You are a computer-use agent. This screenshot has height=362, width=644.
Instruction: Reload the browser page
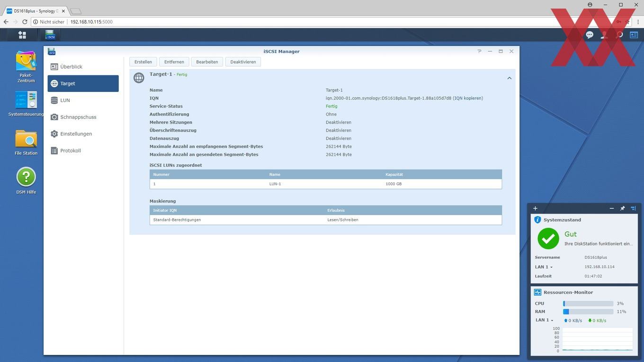point(25,22)
